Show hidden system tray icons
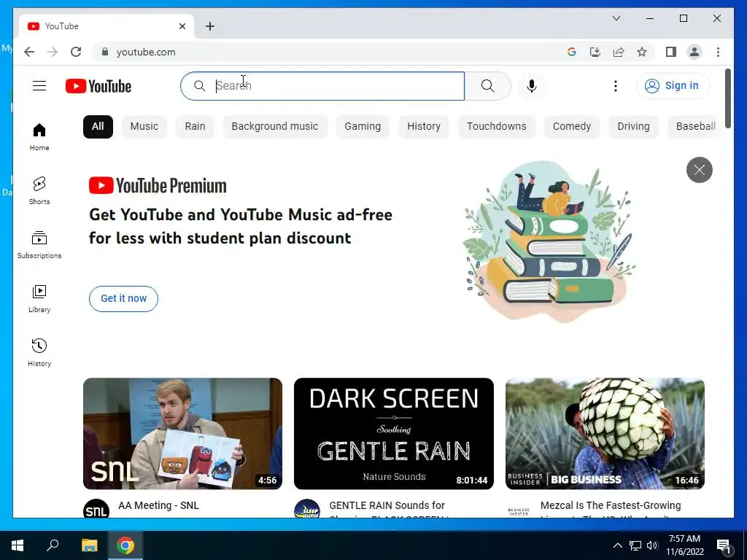Screen dimensions: 747x560 [x=617, y=545]
